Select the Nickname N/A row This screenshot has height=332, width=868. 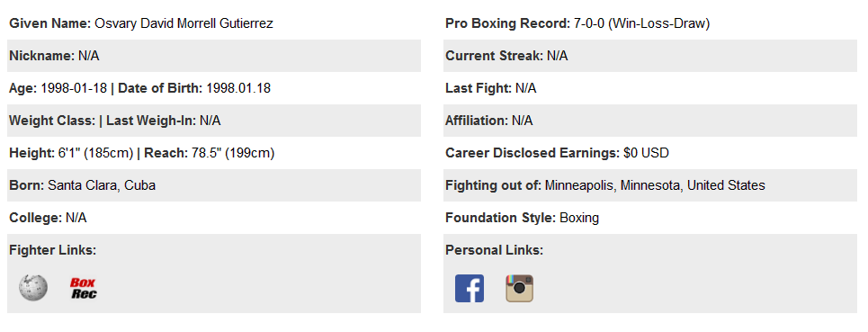214,56
